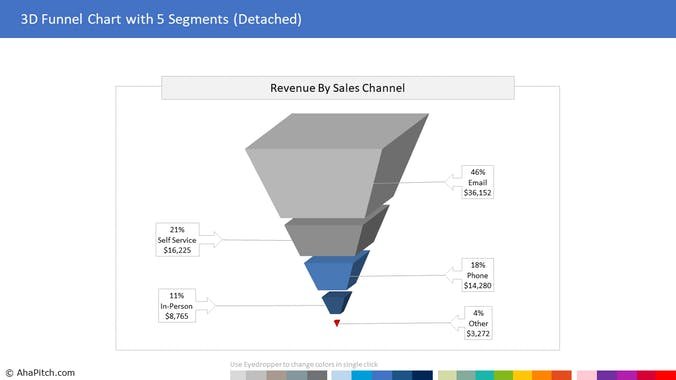
Task: Click the 18% Phone $14,280 callout label
Action: point(478,275)
